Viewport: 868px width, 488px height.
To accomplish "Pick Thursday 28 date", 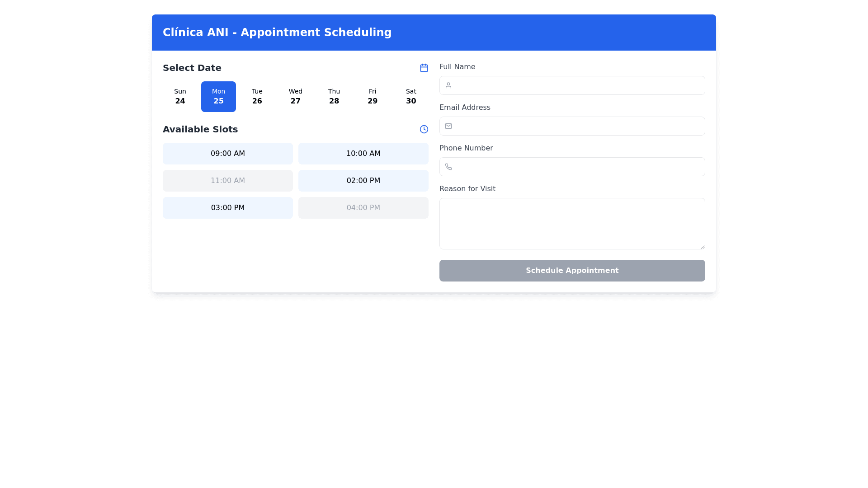I will [334, 97].
